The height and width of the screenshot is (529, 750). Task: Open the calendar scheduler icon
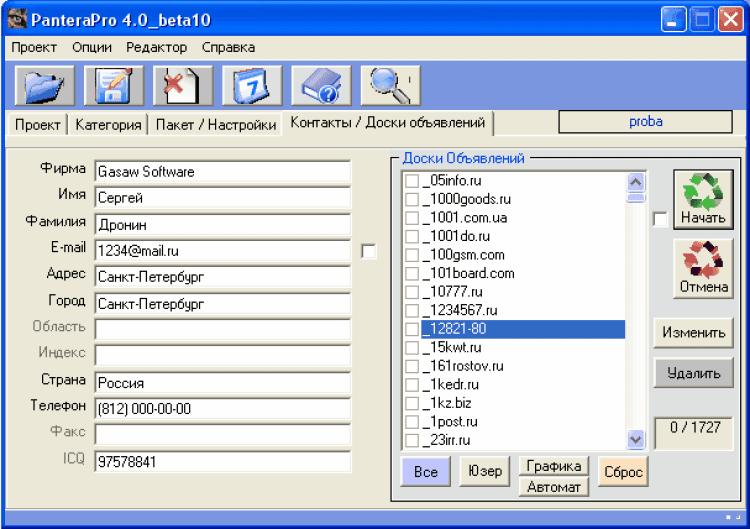252,86
